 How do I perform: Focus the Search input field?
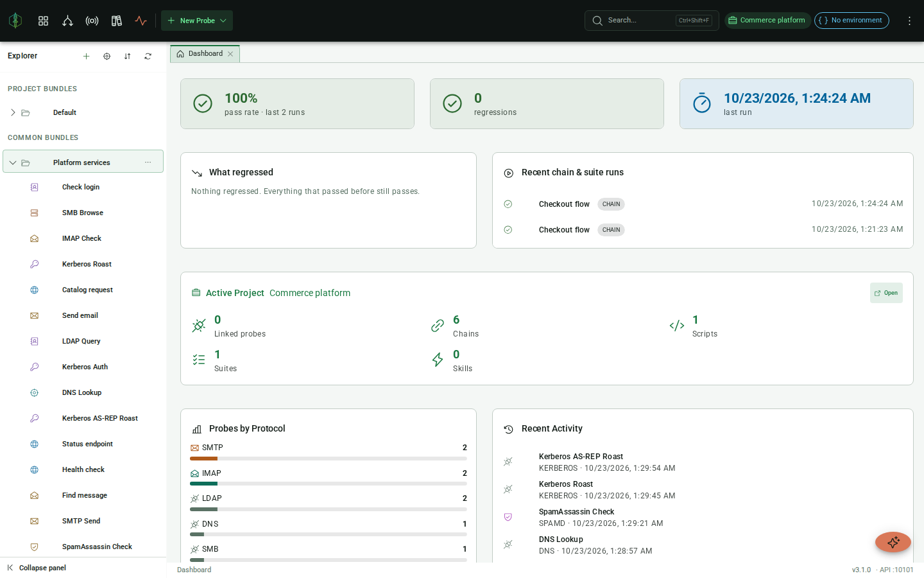click(651, 21)
